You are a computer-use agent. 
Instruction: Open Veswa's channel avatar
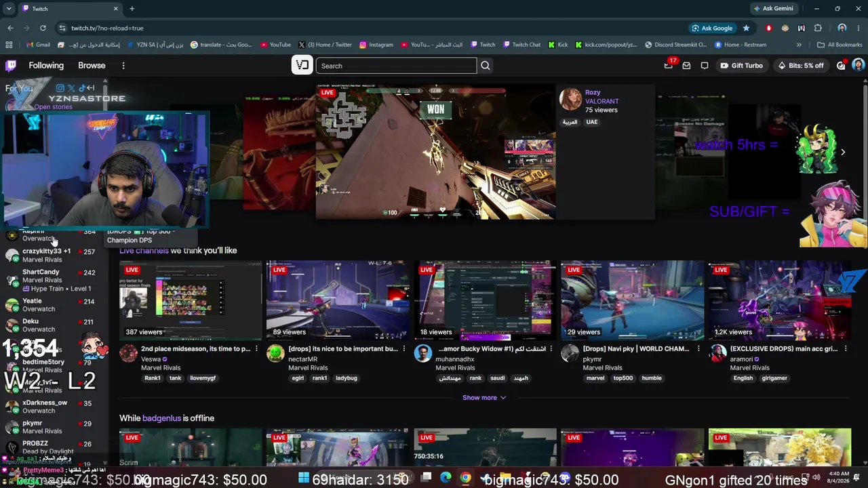coord(128,353)
